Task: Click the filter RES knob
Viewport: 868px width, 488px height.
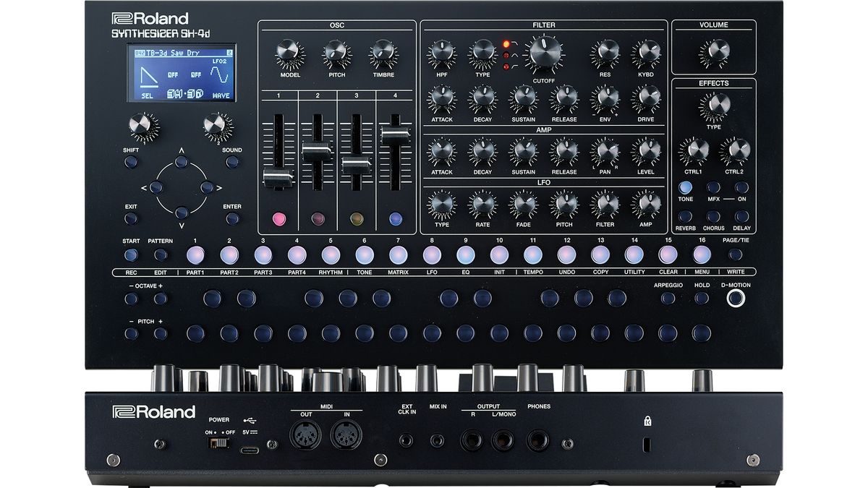Action: [605, 53]
